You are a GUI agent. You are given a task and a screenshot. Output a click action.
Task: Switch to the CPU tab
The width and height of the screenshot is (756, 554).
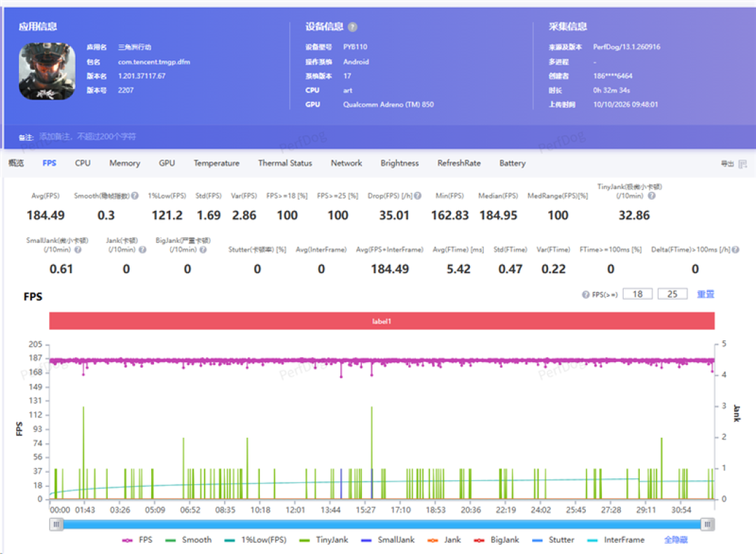83,163
